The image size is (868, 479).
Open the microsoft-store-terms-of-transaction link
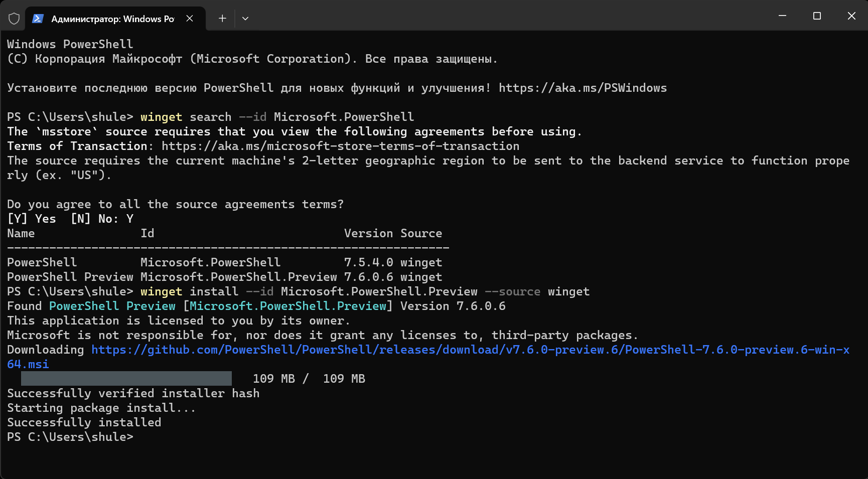click(x=340, y=146)
